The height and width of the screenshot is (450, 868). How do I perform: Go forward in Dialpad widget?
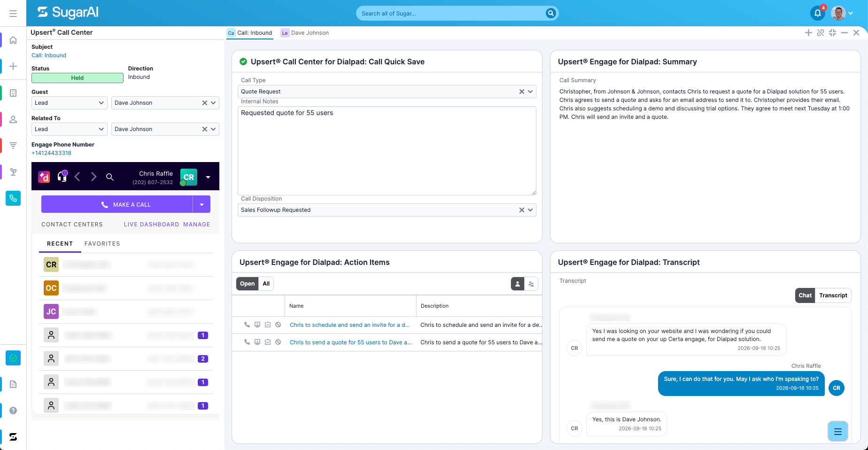93,177
